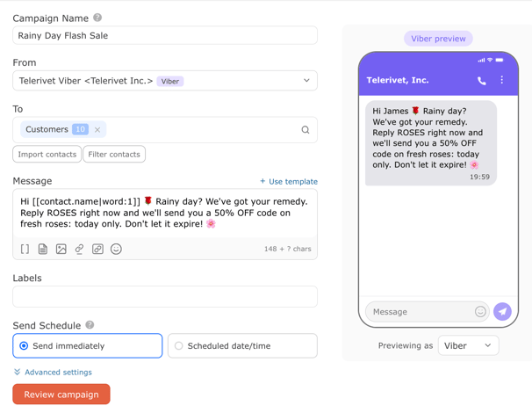
Task: Open the three-dot menu in Viber preview
Action: (502, 80)
